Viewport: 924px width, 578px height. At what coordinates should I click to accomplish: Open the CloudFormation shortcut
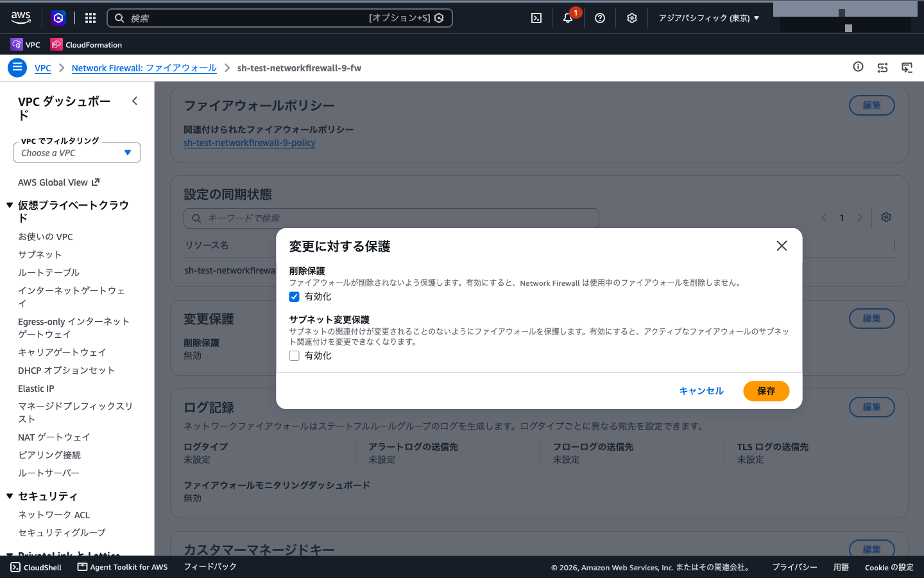(86, 44)
